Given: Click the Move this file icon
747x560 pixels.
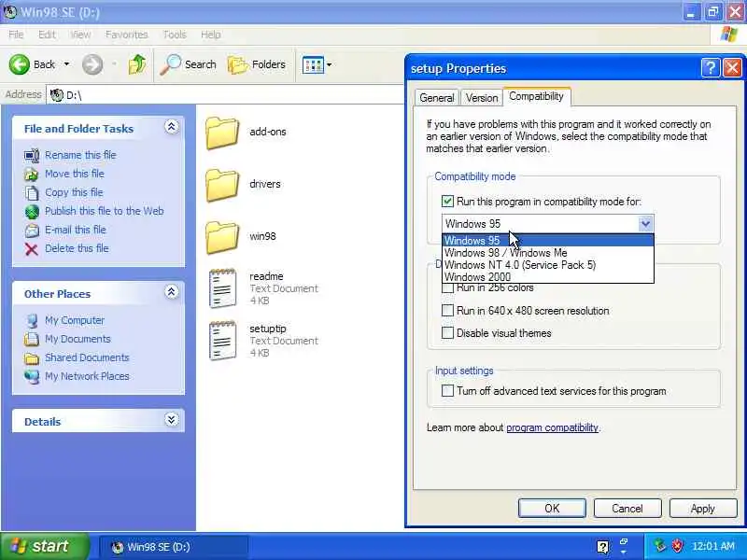Looking at the screenshot, I should point(32,175).
